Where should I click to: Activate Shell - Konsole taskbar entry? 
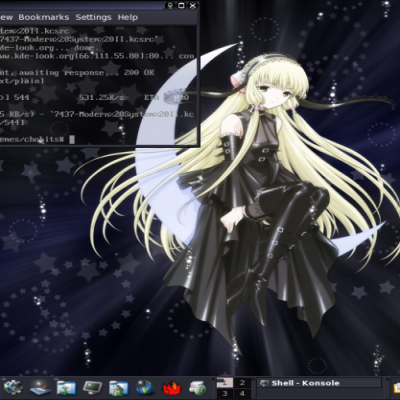tap(320, 383)
